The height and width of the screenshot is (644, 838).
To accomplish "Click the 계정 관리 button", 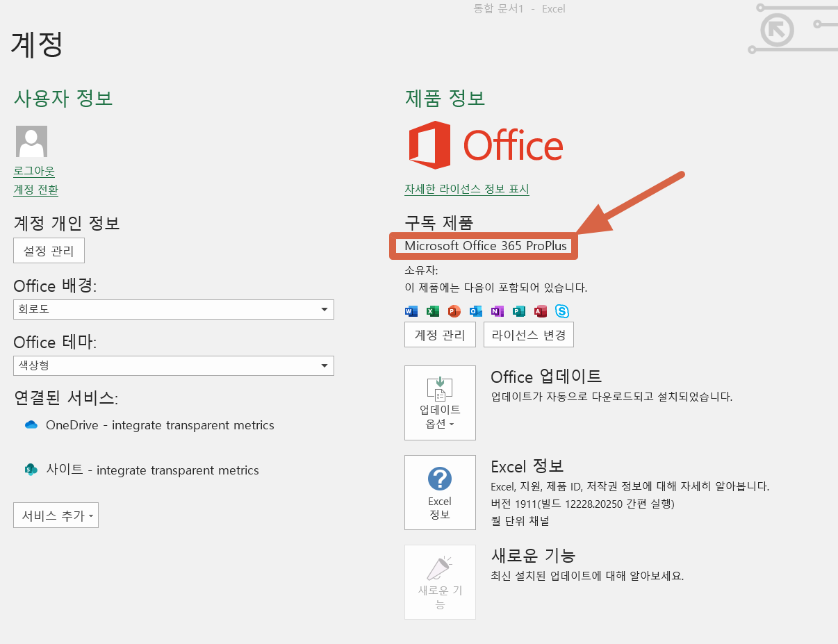I will pos(440,335).
